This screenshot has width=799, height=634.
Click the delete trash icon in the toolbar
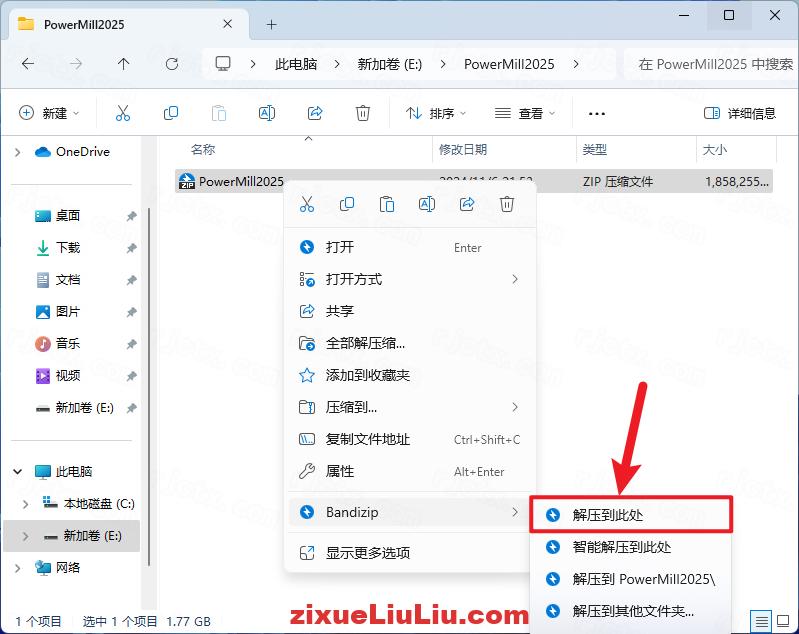coord(363,113)
